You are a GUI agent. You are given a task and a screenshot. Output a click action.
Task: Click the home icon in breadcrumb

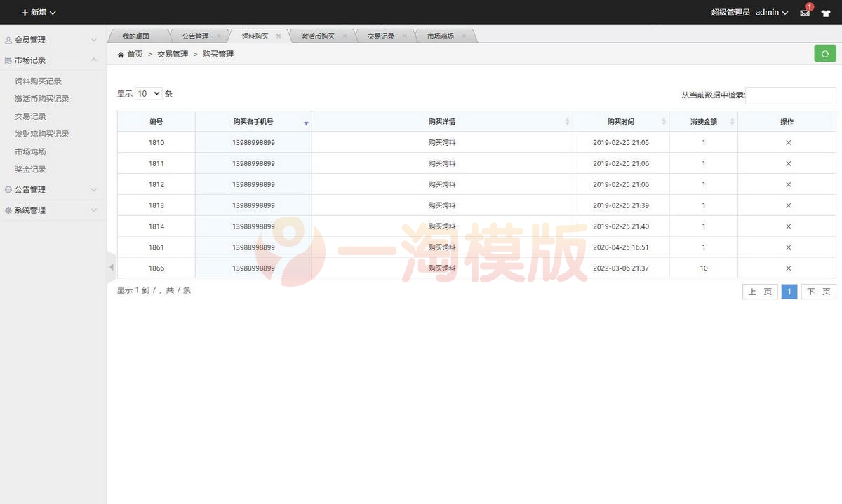tap(121, 54)
